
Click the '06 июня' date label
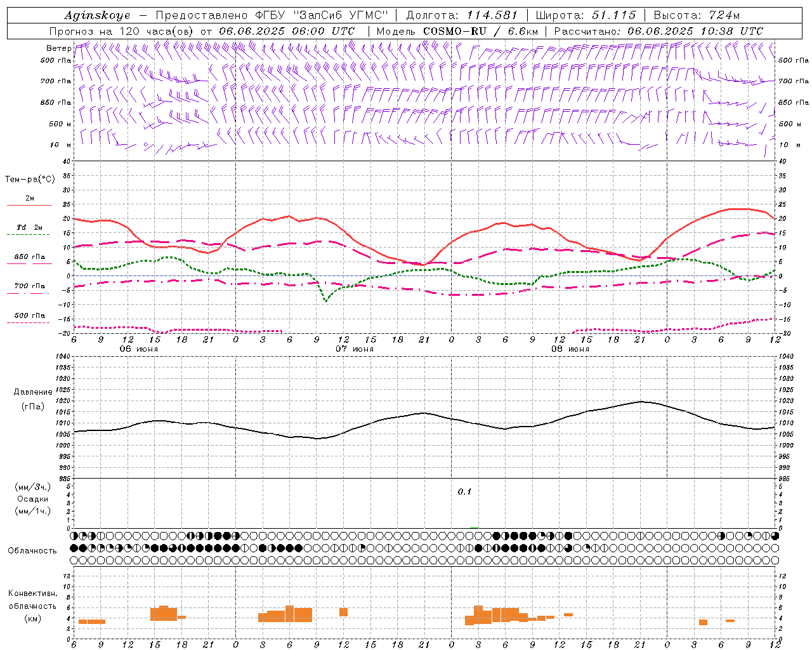pyautogui.click(x=139, y=349)
